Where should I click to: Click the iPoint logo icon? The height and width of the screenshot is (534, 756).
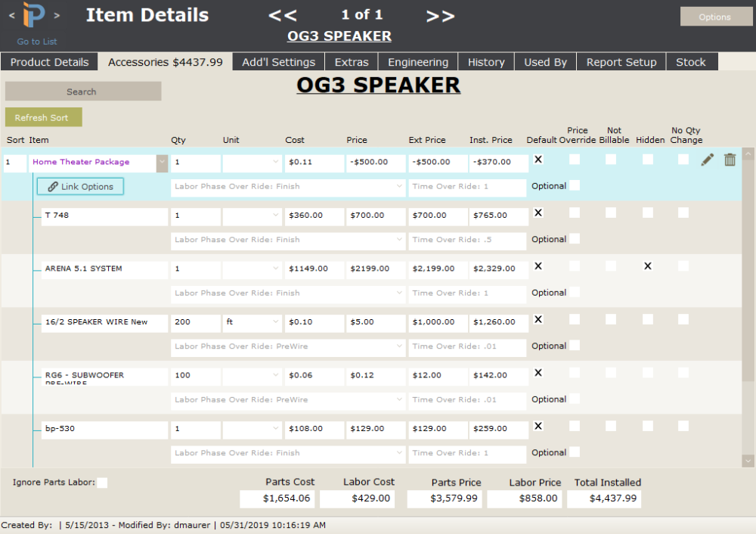coord(35,15)
